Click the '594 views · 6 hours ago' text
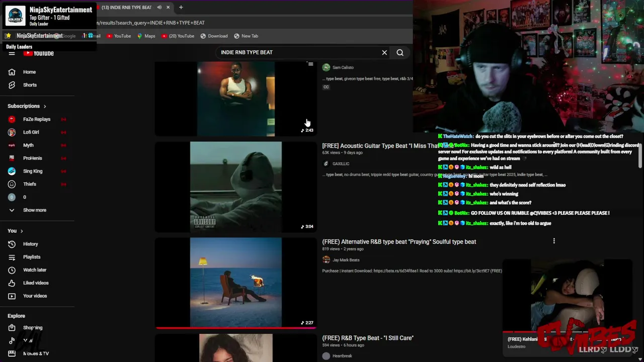The height and width of the screenshot is (362, 644). coord(343,345)
